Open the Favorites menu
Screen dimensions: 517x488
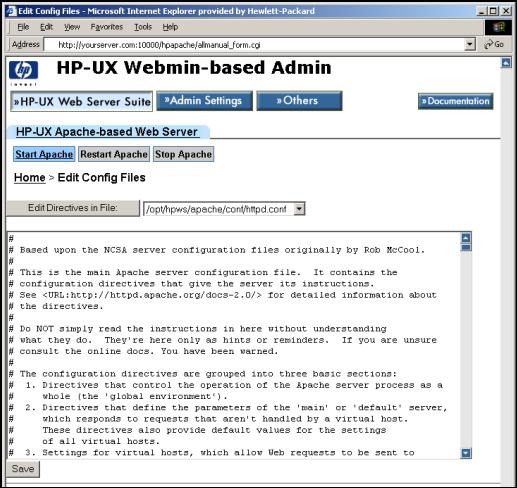pyautogui.click(x=107, y=27)
